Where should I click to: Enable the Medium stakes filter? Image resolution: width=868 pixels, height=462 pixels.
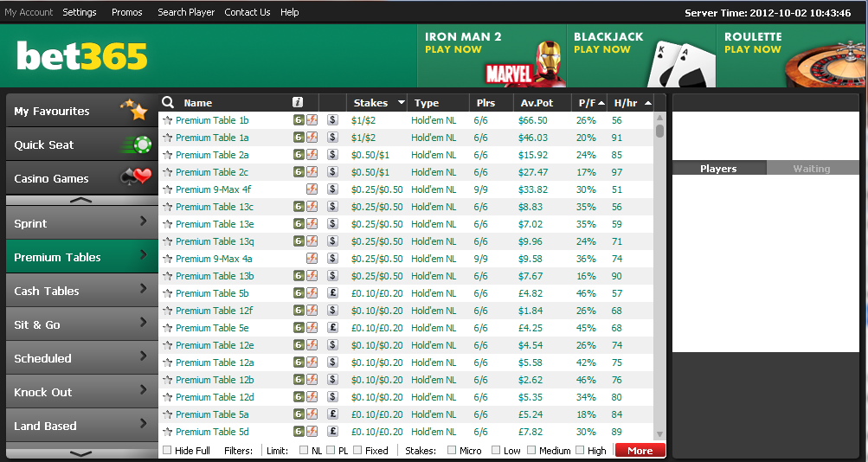[x=531, y=450]
